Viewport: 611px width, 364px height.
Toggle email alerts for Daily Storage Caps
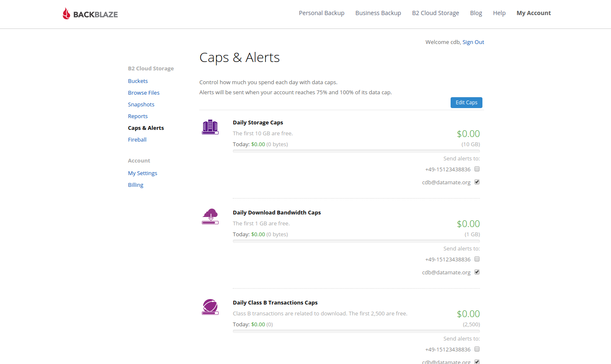(x=477, y=182)
